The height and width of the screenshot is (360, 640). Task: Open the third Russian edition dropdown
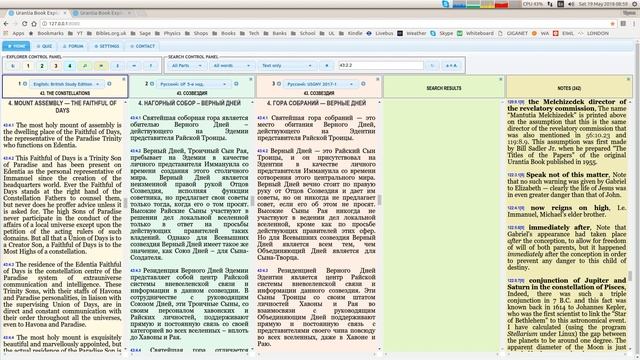pos(320,84)
